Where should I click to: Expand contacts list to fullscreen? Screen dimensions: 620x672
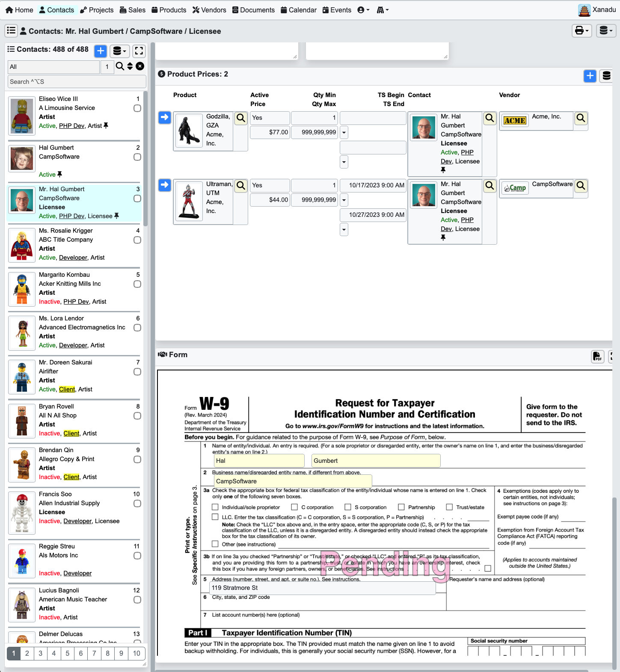(139, 51)
